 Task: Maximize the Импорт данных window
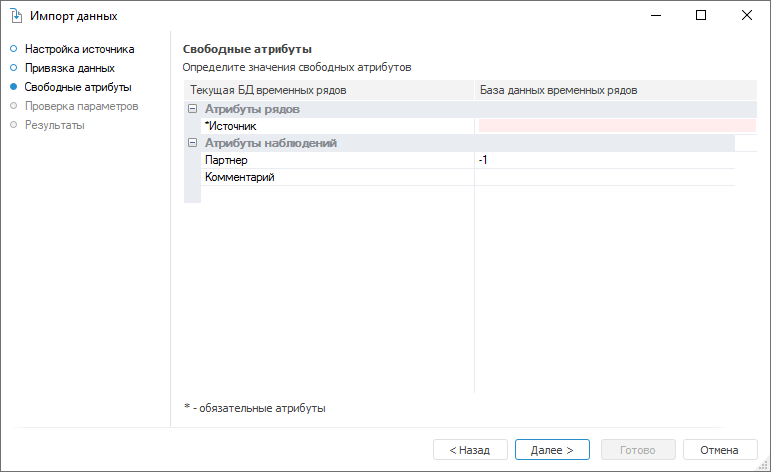click(701, 16)
